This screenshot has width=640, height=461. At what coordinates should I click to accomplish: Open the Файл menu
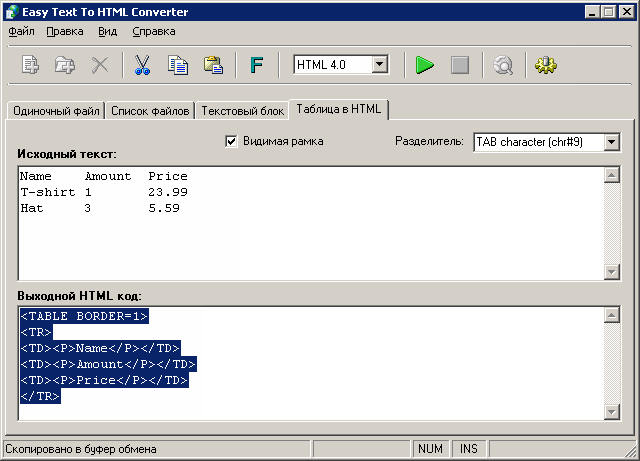(x=21, y=31)
